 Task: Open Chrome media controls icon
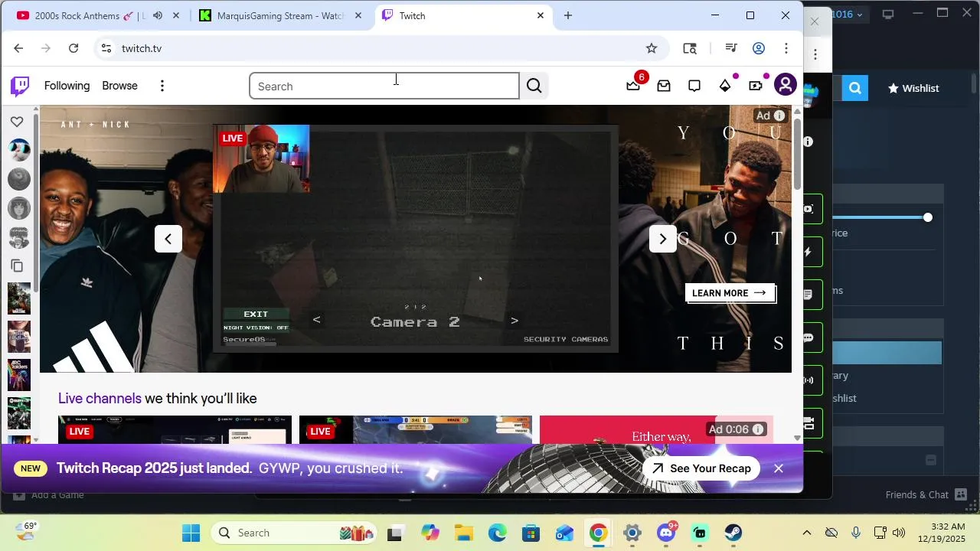[x=731, y=48]
